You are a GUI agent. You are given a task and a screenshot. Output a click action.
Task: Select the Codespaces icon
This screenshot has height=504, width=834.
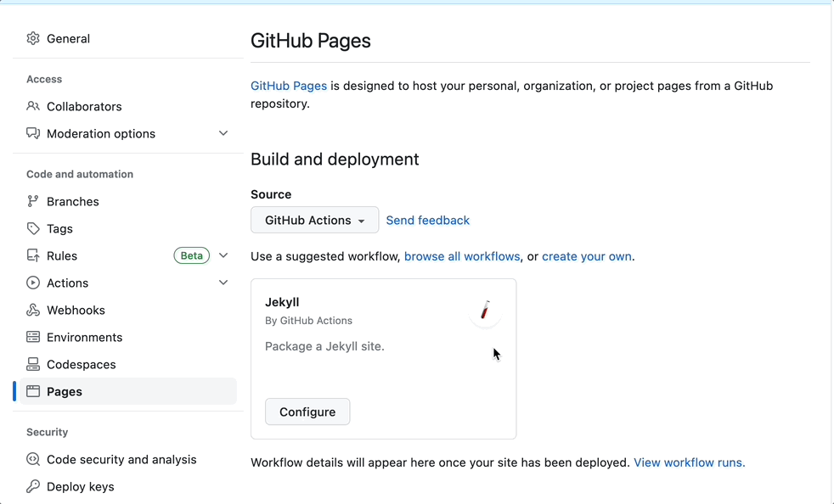coord(32,364)
